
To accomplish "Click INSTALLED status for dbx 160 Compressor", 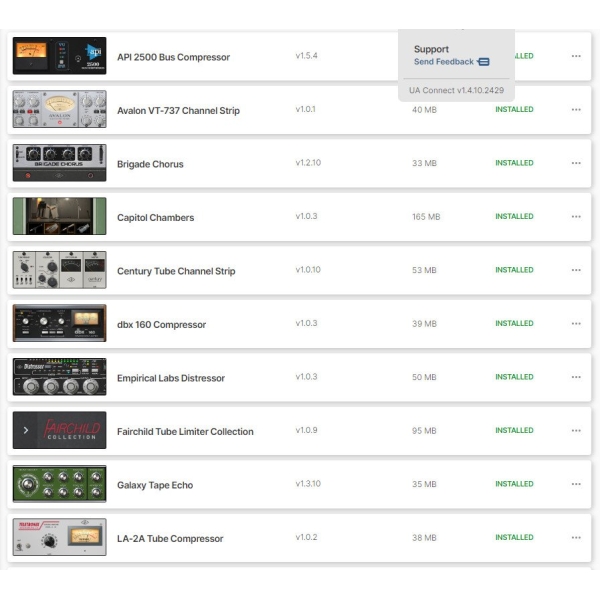I will pos(514,323).
